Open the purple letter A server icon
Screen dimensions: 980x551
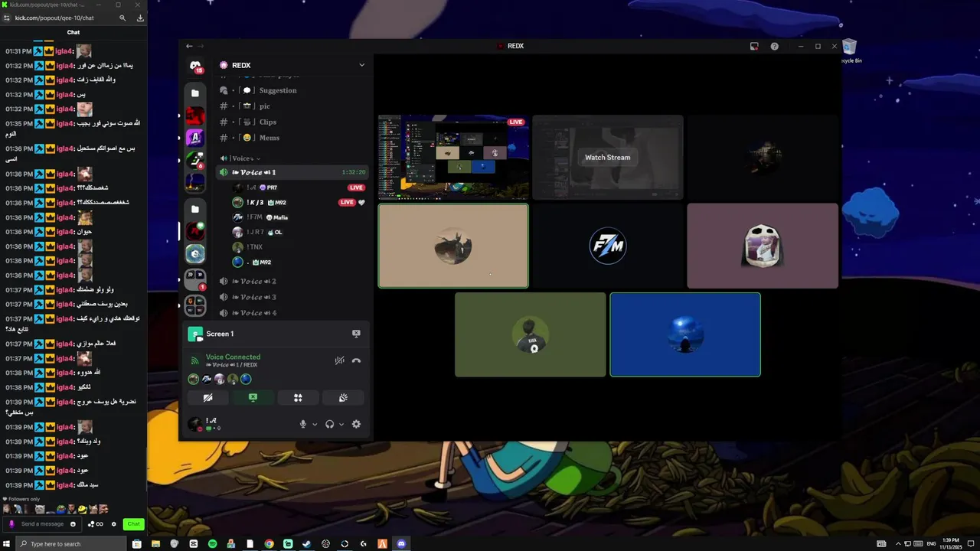tap(195, 138)
